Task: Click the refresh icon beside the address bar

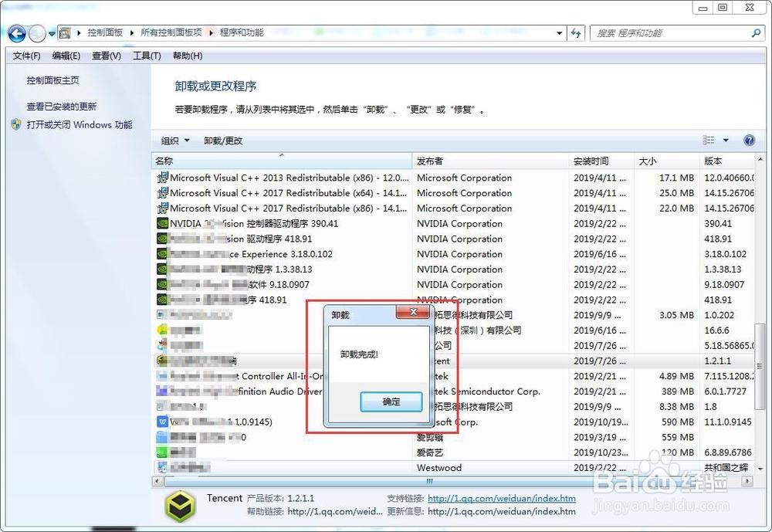Action: (576, 33)
